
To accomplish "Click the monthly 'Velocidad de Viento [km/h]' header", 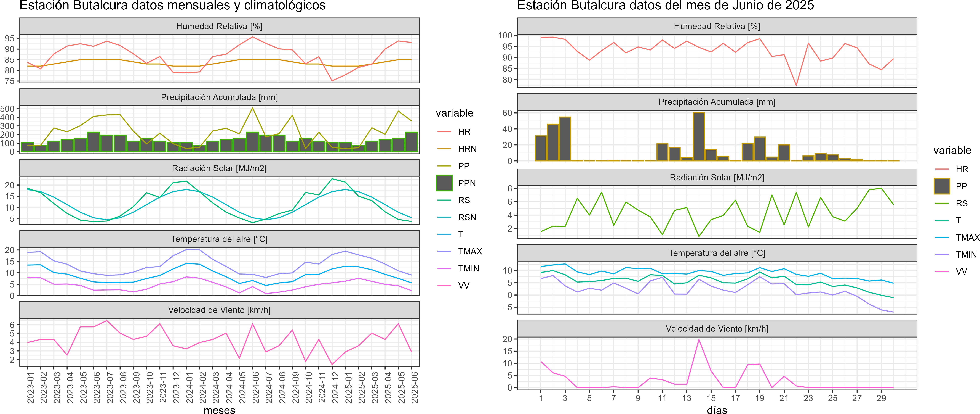I will (219, 310).
